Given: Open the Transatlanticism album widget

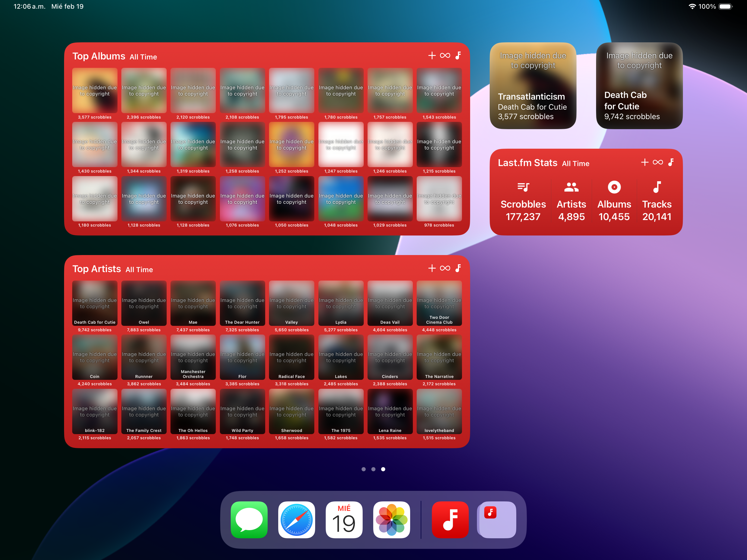Looking at the screenshot, I should tap(533, 85).
